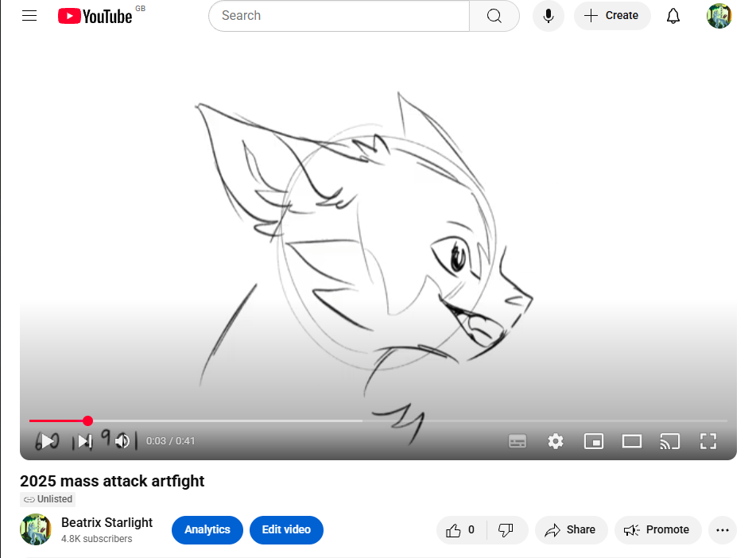Cast video to a TV
Screen dimensions: 756x558
point(670,441)
